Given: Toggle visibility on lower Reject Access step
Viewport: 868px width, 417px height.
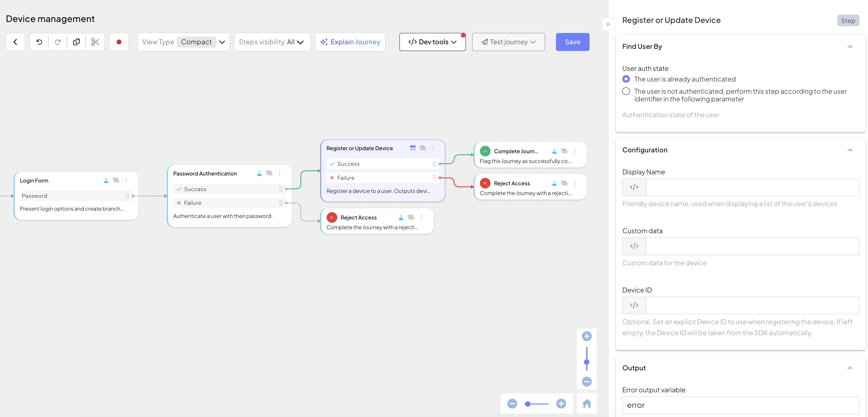Looking at the screenshot, I should coord(411,217).
